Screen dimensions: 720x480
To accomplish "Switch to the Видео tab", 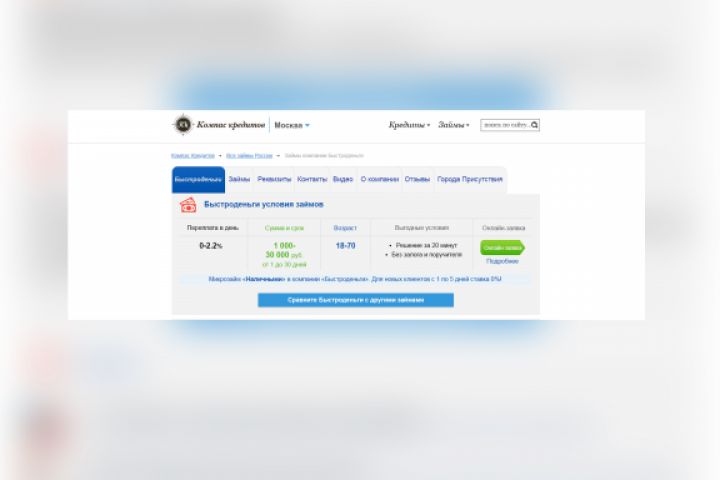I will [x=343, y=179].
